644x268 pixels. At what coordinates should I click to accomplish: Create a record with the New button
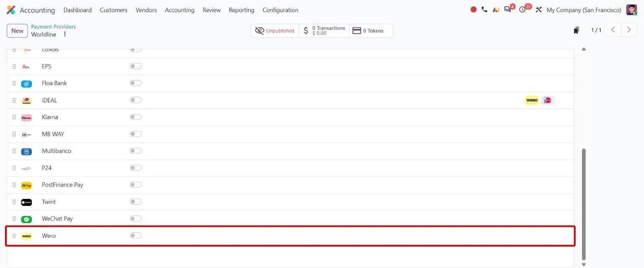17,31
